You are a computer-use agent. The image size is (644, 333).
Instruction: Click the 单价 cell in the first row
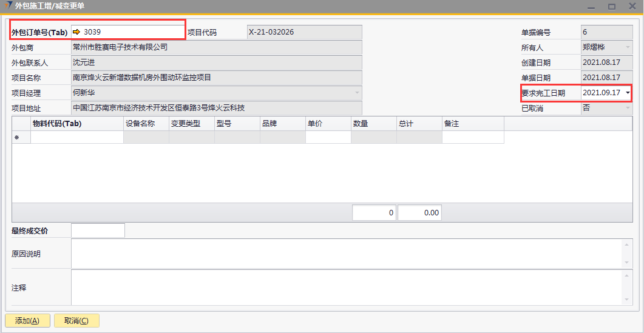(328, 138)
